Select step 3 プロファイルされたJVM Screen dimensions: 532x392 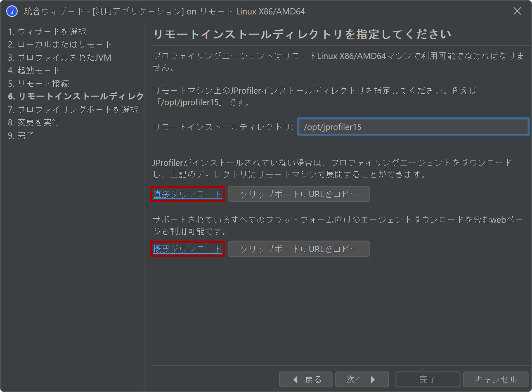[59, 57]
